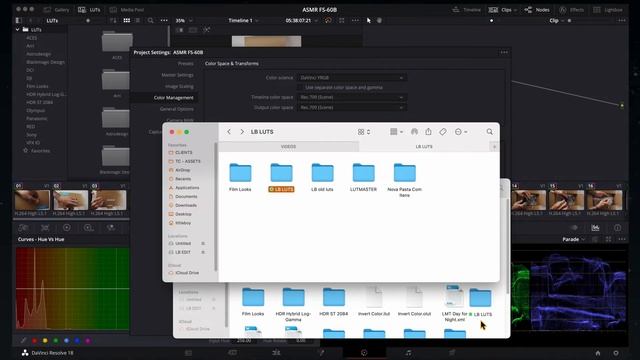Image resolution: width=640 pixels, height=360 pixels.
Task: Select Color Management in Project Settings
Action: click(173, 98)
